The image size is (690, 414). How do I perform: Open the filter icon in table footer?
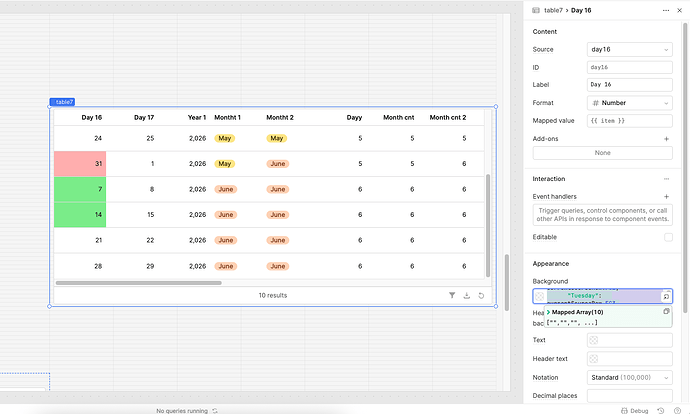pos(452,295)
